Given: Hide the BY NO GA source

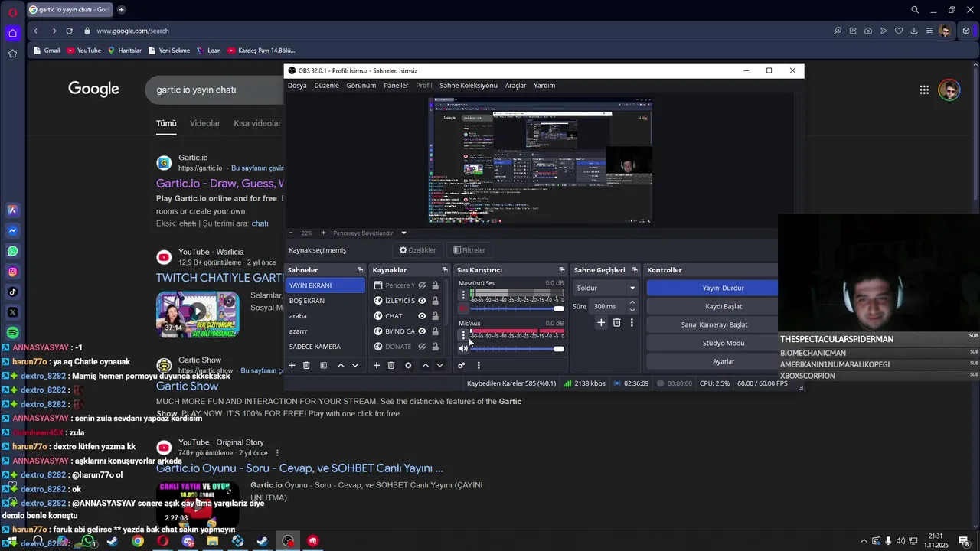Looking at the screenshot, I should point(422,331).
